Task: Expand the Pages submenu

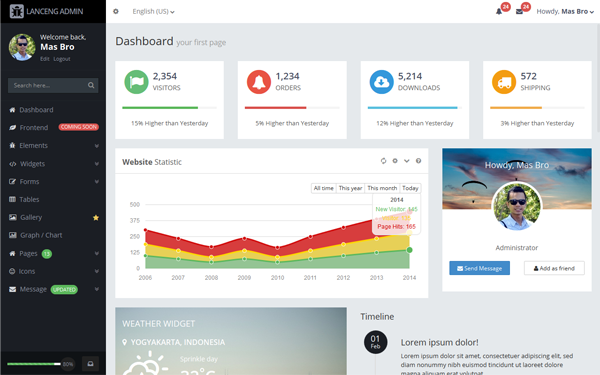Action: 97,253
